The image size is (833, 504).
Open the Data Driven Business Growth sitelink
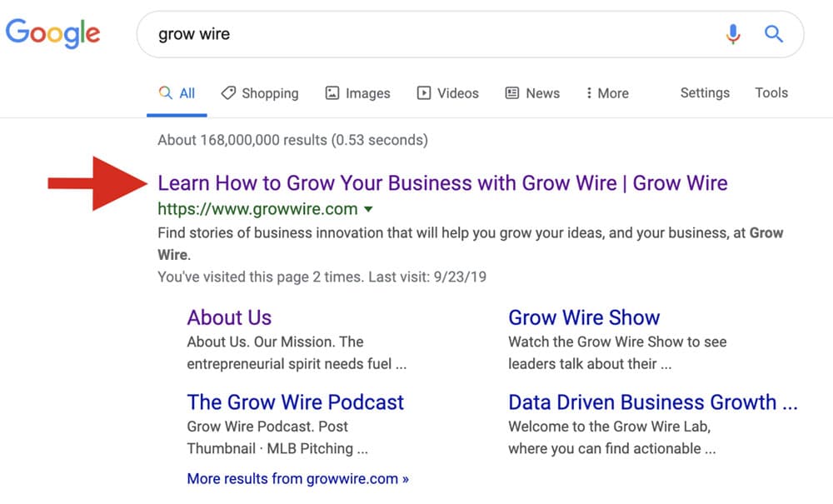click(653, 402)
